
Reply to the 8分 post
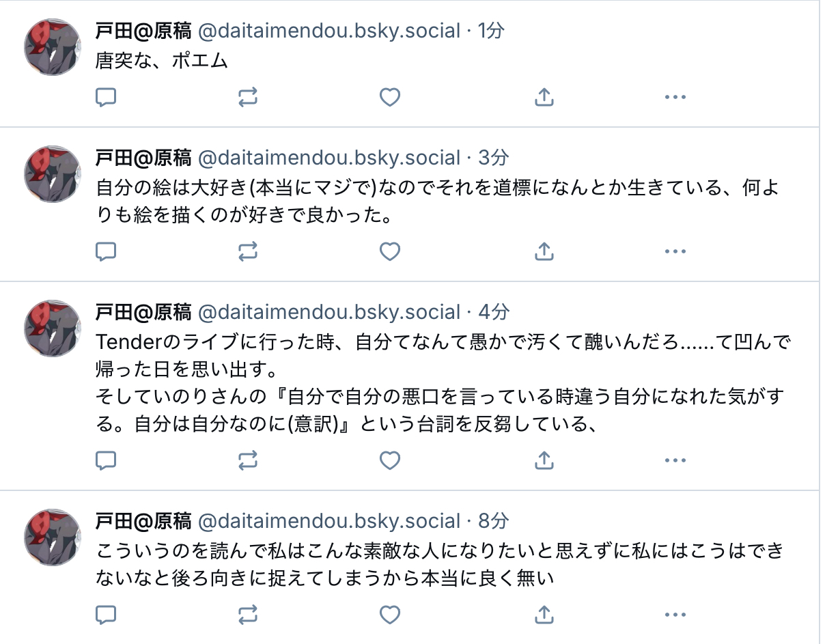click(x=105, y=615)
